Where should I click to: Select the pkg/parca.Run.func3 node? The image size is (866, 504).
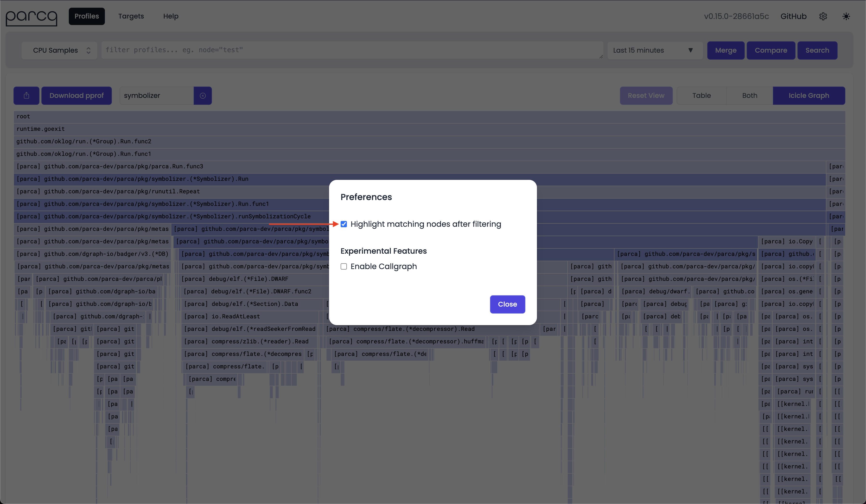[420, 166]
